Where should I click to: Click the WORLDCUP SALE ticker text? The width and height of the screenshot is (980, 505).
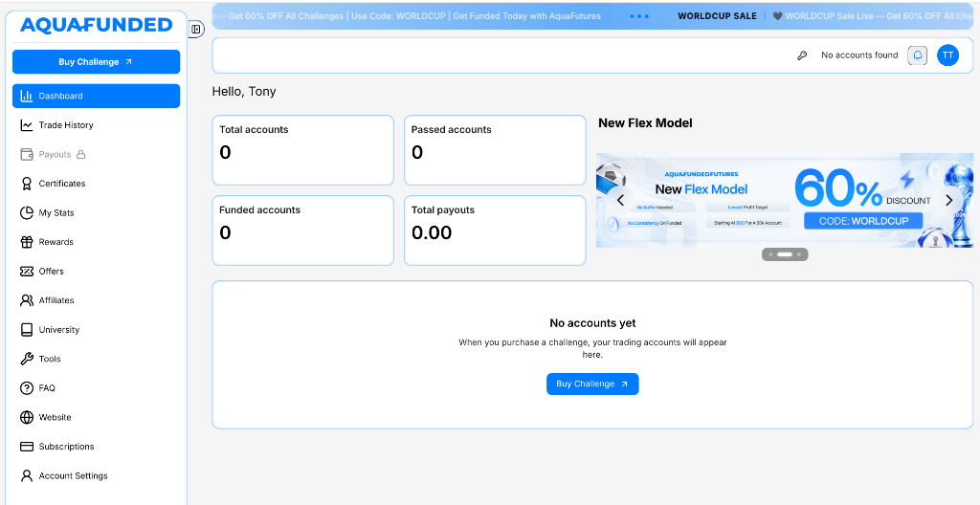(x=717, y=16)
